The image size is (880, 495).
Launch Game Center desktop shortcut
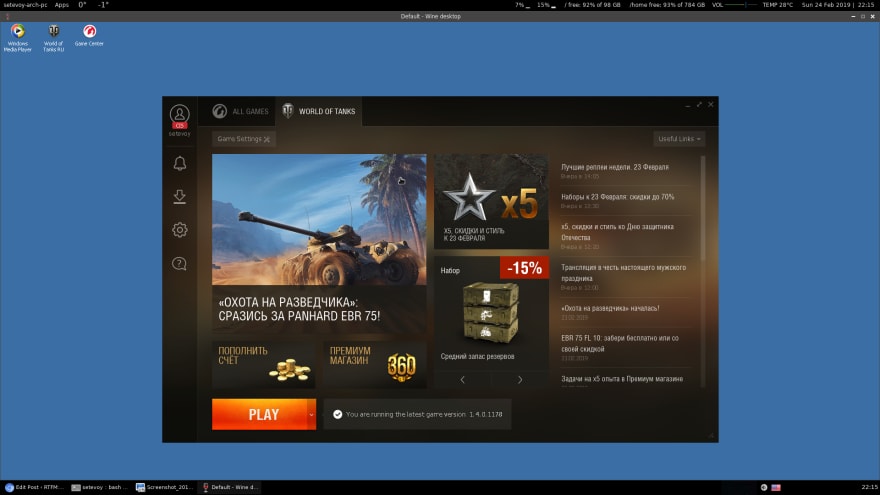point(89,35)
